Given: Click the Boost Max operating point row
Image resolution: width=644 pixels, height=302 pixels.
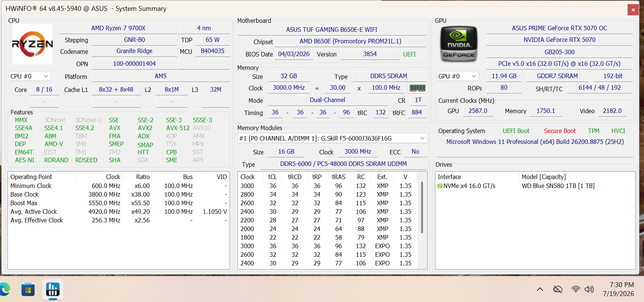Looking at the screenshot, I should click(119, 203).
